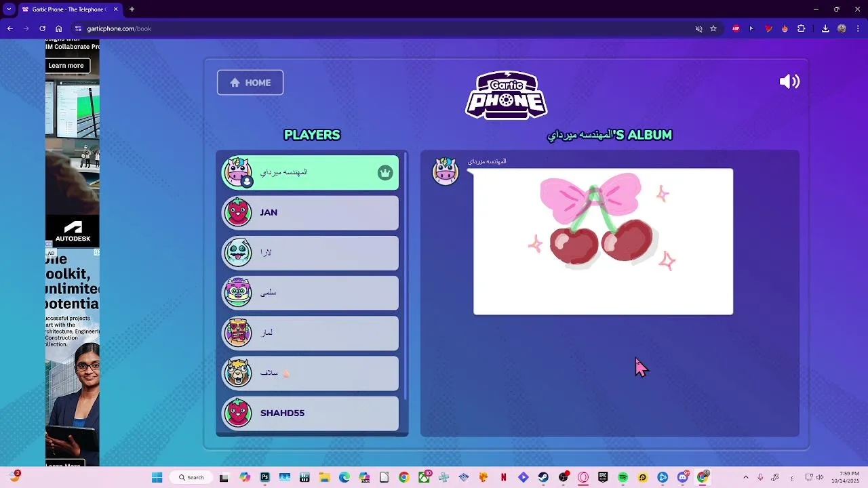The height and width of the screenshot is (488, 868).
Task: Reload the Gartic Phone page
Action: pos(42,28)
